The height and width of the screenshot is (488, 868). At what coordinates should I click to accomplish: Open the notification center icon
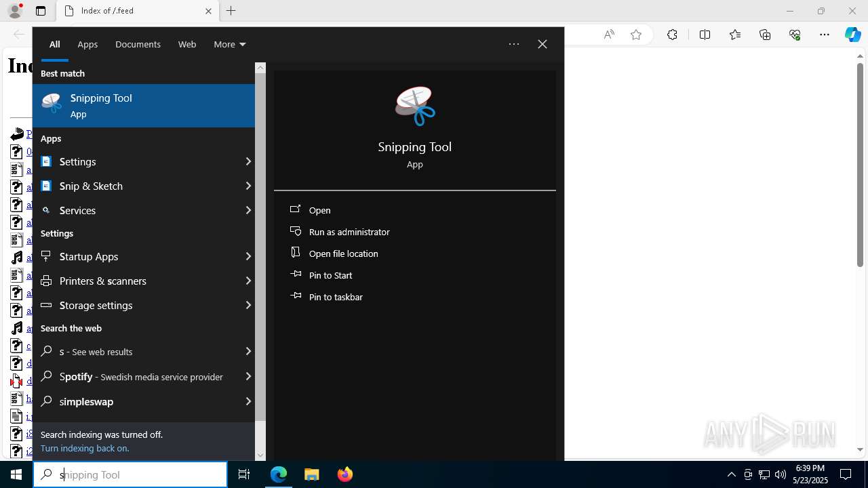(846, 474)
